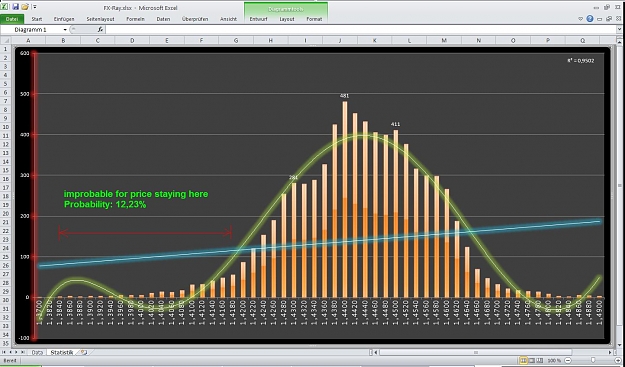Click the 411 data label on chart
625x367 pixels.
tap(395, 124)
